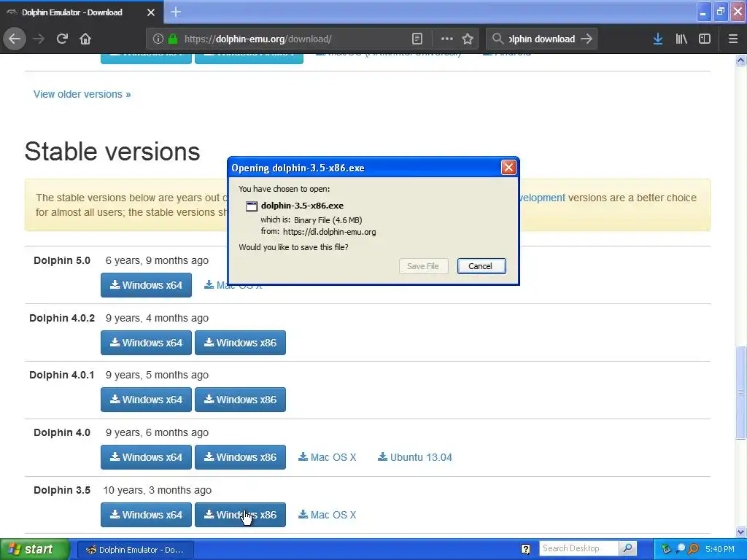747x560 pixels.
Task: Click the green padlock security icon
Action: (173, 39)
